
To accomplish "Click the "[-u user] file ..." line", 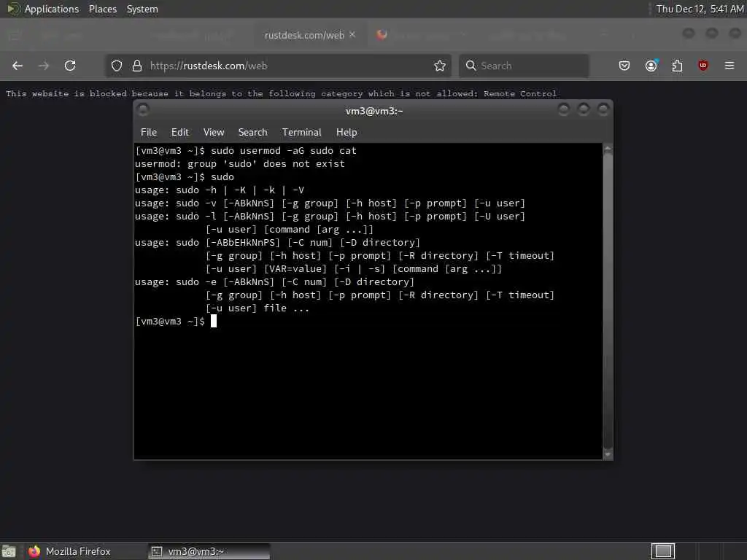I will (x=258, y=308).
